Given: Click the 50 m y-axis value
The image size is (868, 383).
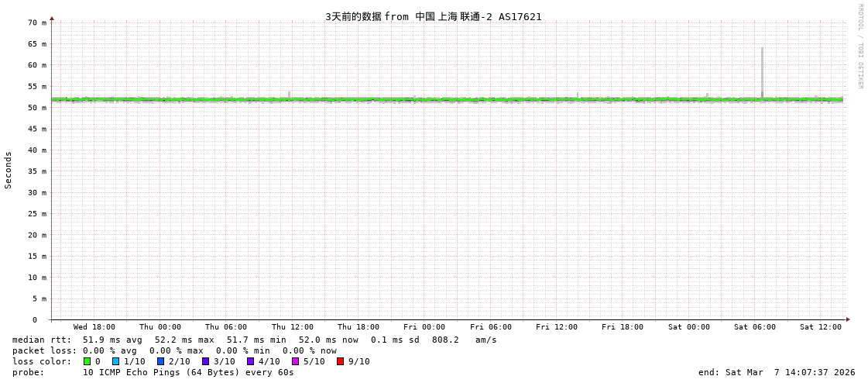Looking at the screenshot, I should coord(36,108).
